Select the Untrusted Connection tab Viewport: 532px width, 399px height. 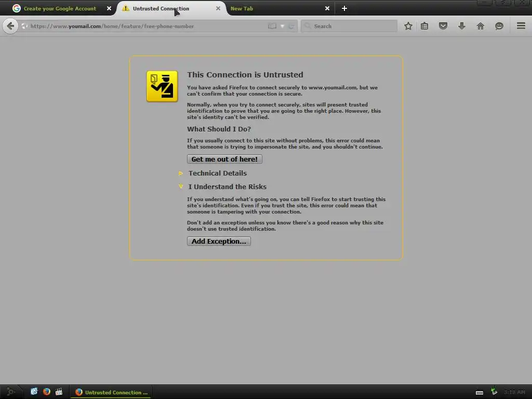pos(171,8)
